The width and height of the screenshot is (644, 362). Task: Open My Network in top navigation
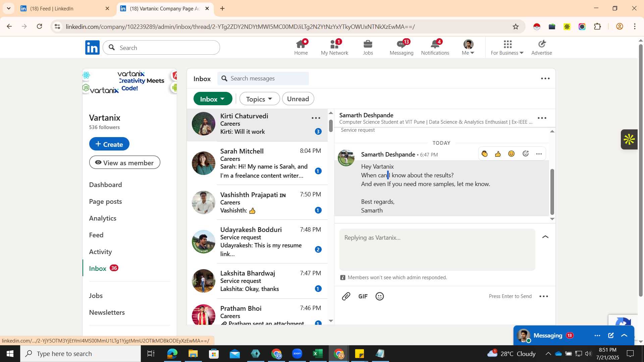tap(334, 47)
